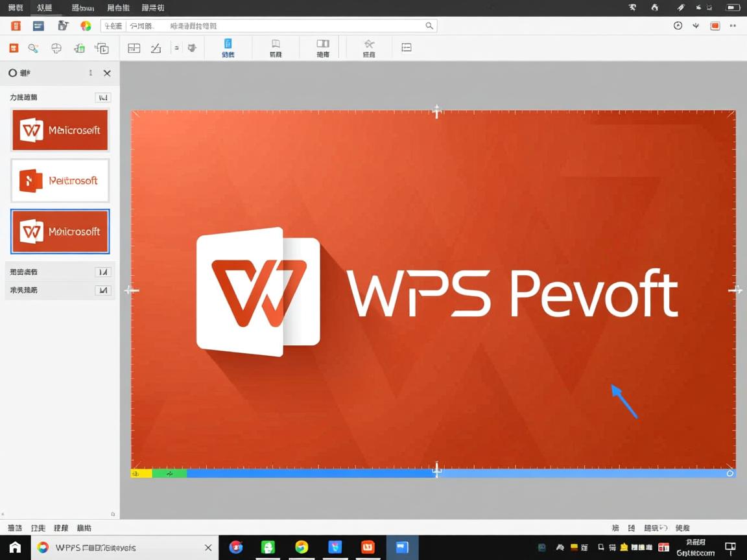
Task: Select the white Microsoft template thumbnail
Action: point(60,180)
